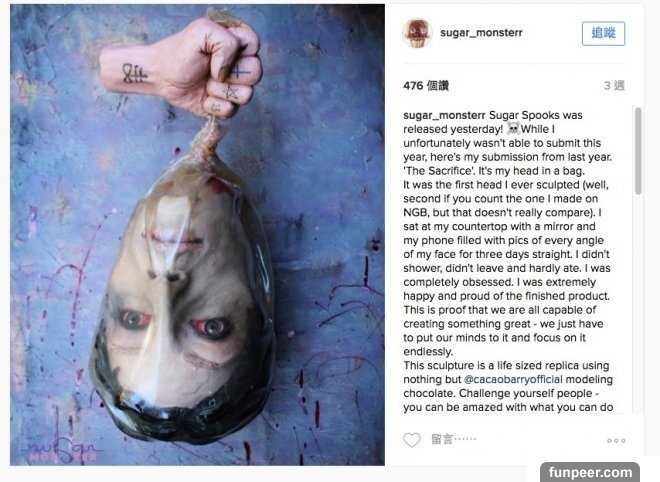Click the caption scrollbar thumb

point(638,150)
